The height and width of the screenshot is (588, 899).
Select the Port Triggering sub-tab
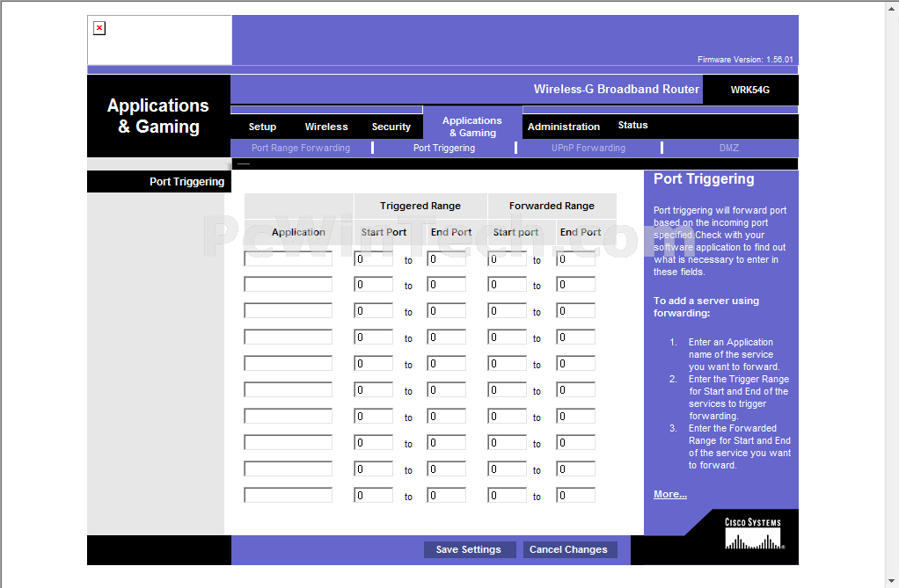tap(444, 148)
